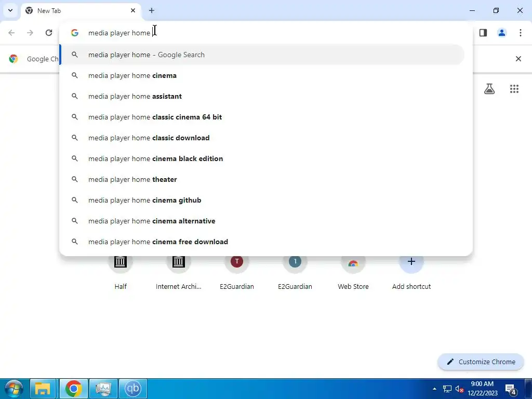Click the browser Forward arrow
This screenshot has height=399, width=532.
click(30, 33)
